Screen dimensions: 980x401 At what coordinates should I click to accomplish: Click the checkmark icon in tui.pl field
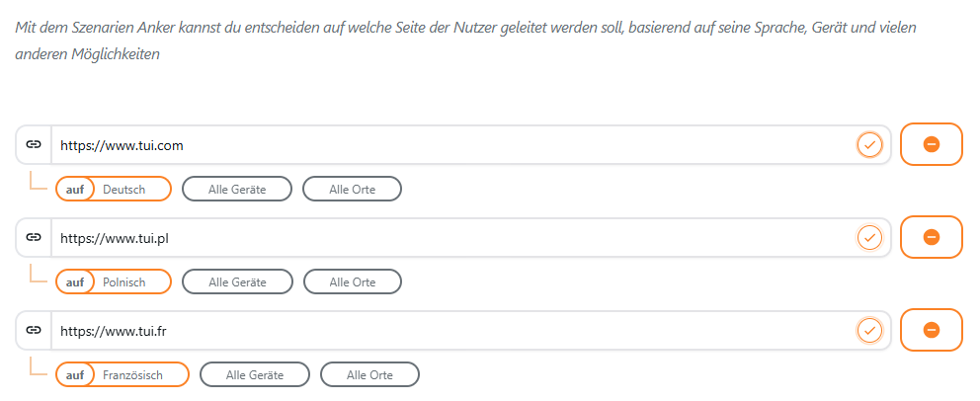click(x=869, y=237)
